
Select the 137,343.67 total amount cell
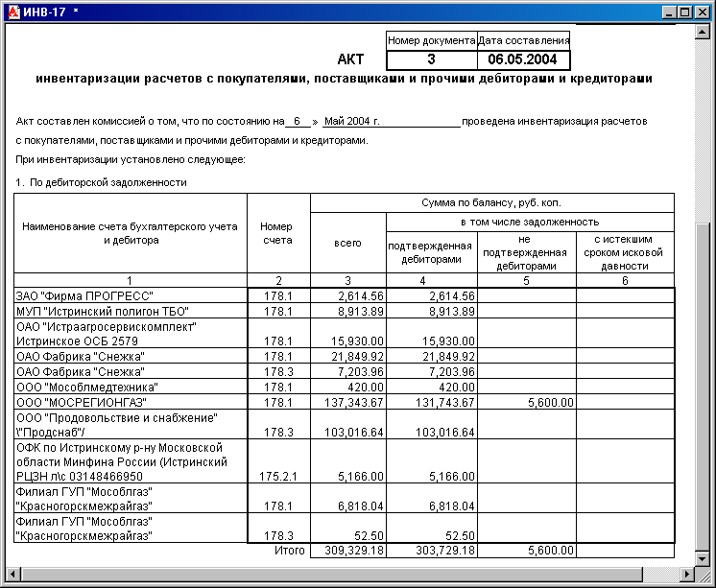coord(348,402)
